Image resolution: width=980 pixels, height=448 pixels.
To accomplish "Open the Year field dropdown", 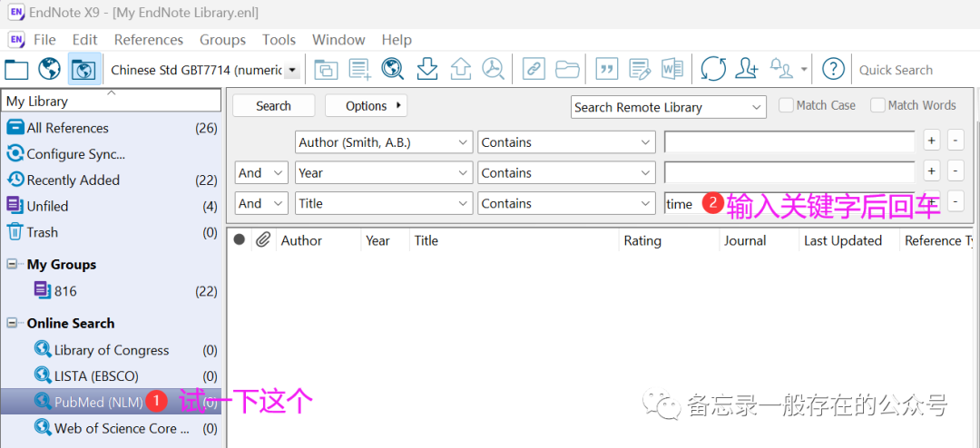I will tap(384, 173).
